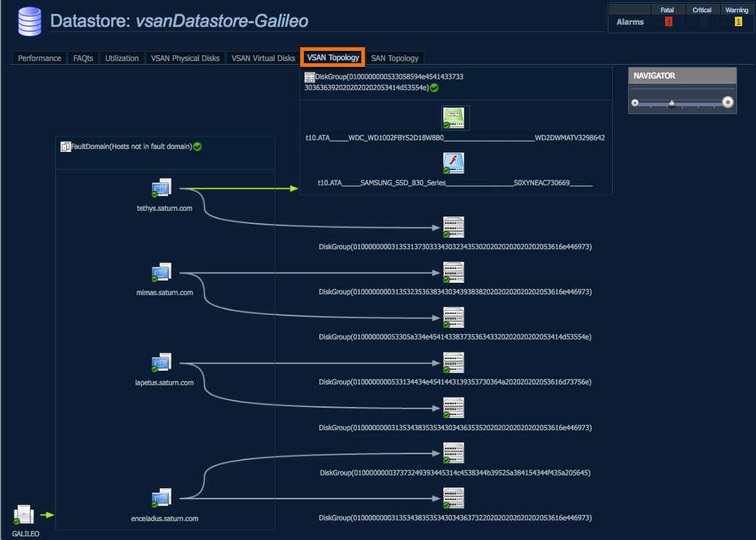Open the Performance tab
The height and width of the screenshot is (540, 756).
click(39, 58)
